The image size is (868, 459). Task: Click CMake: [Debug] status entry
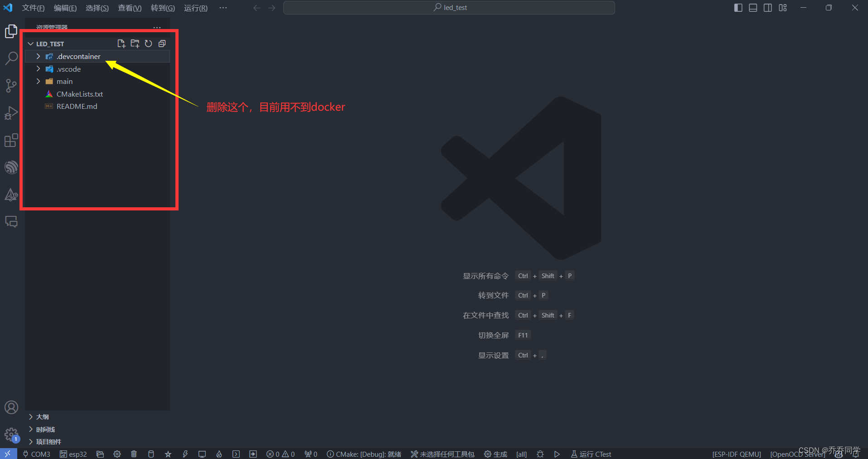[364, 454]
